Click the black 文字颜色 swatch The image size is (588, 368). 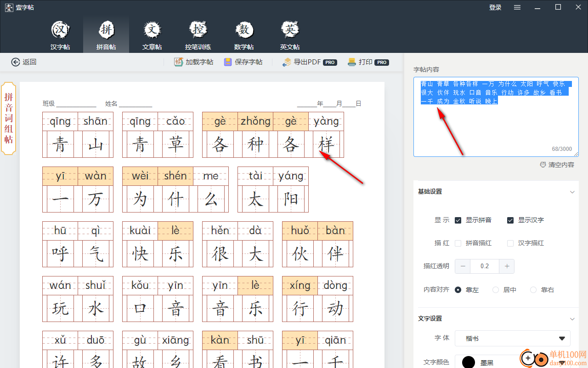tap(468, 362)
